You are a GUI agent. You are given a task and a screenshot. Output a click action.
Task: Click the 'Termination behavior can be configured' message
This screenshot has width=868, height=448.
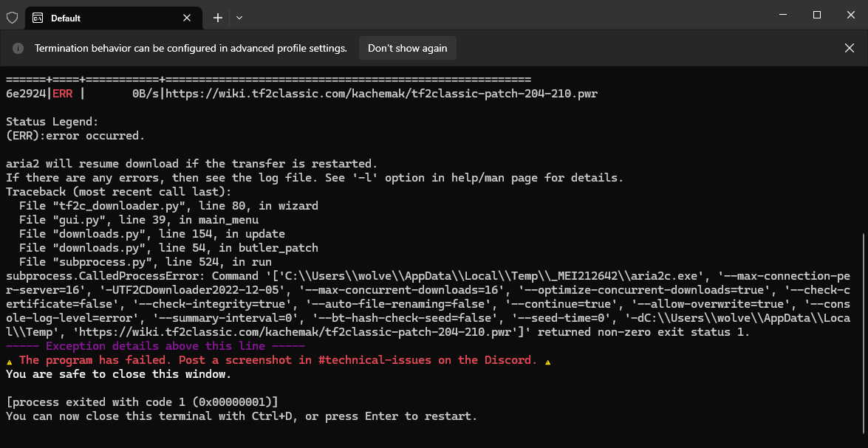(x=191, y=48)
